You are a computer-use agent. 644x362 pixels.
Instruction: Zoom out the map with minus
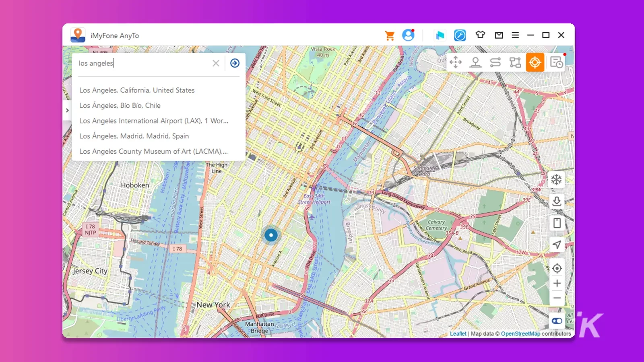(557, 298)
